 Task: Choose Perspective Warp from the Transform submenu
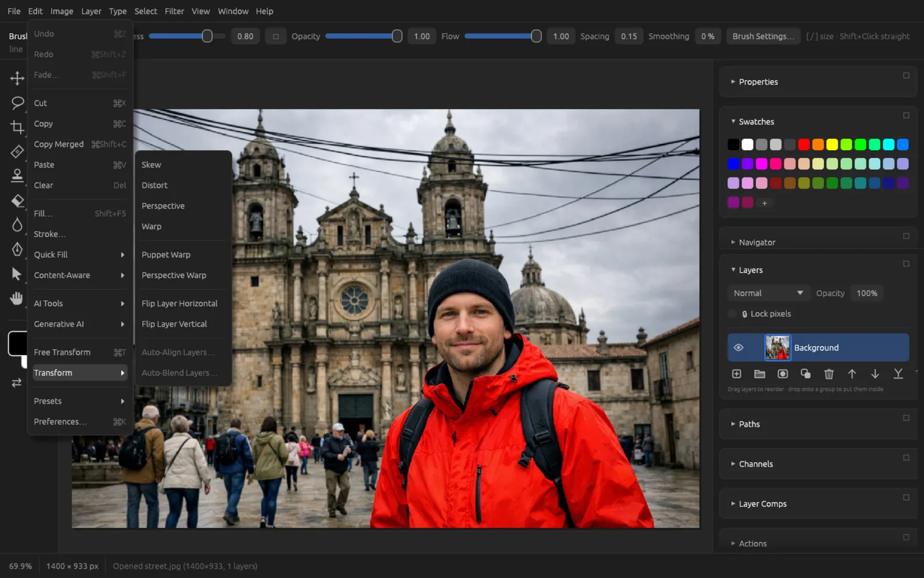(183, 275)
